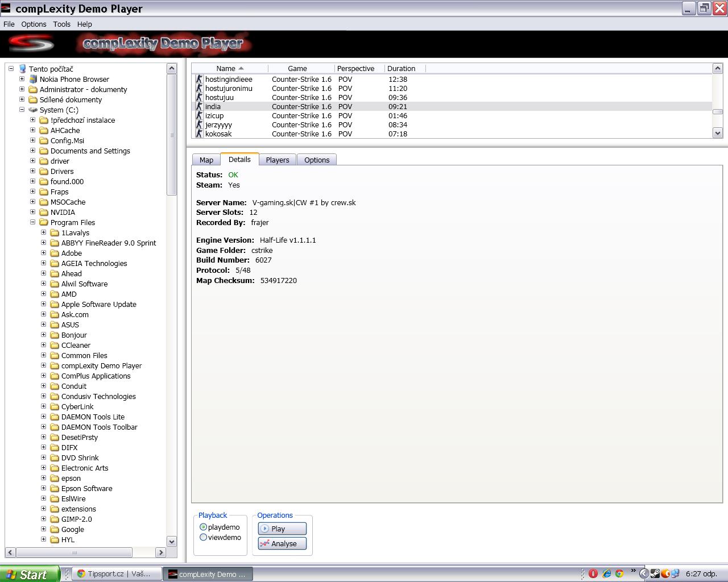Open the File menu

coord(9,24)
